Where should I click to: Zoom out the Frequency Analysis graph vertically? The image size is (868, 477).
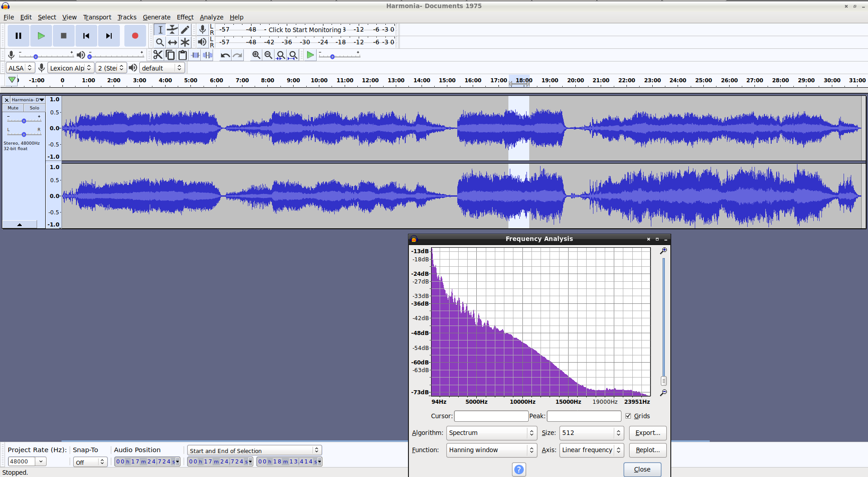[664, 393]
